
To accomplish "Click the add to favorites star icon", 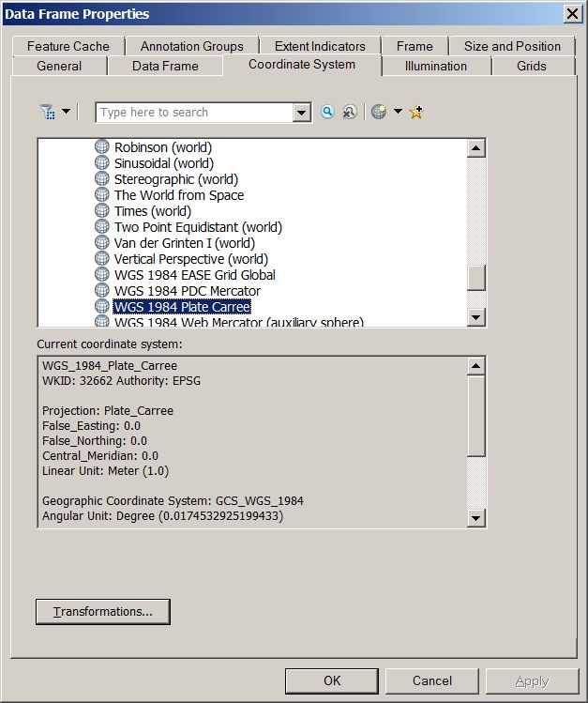I will 416,112.
